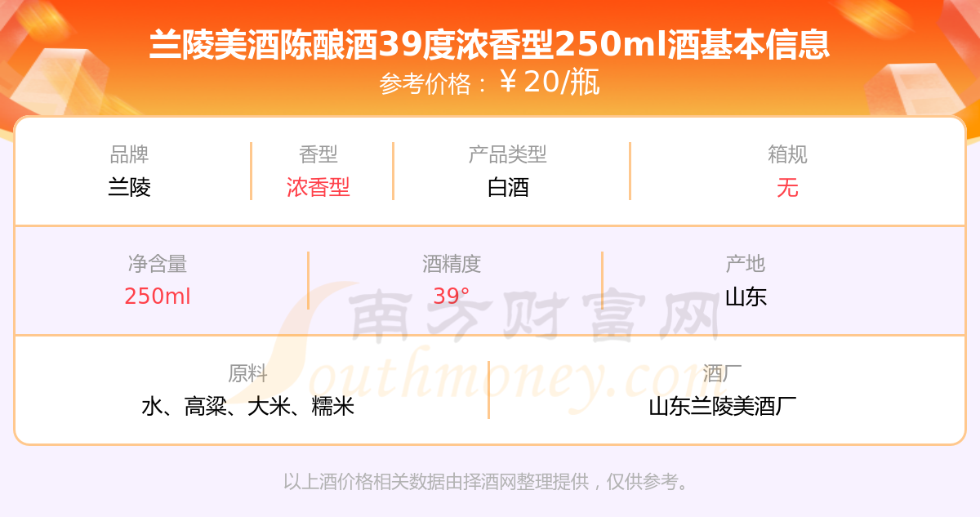Click the 箱规 label
Screen dimensions: 980x517
[788, 154]
